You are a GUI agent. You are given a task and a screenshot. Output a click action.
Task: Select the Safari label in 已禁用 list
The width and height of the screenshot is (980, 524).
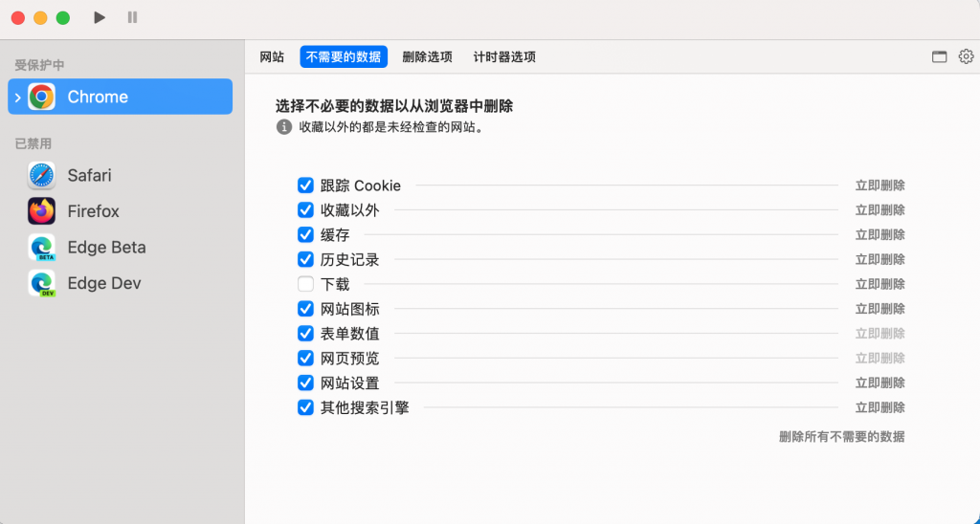coord(89,176)
